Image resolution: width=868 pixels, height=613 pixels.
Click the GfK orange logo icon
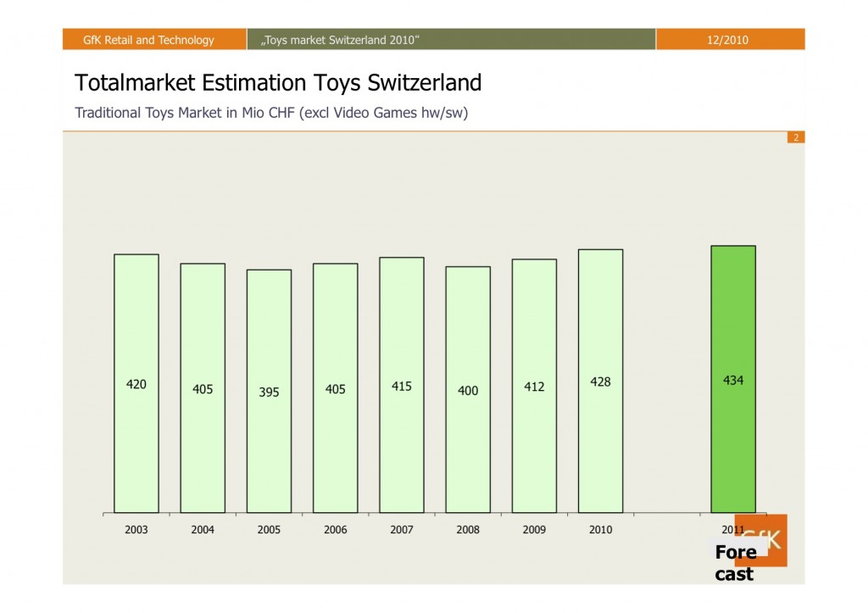[760, 540]
